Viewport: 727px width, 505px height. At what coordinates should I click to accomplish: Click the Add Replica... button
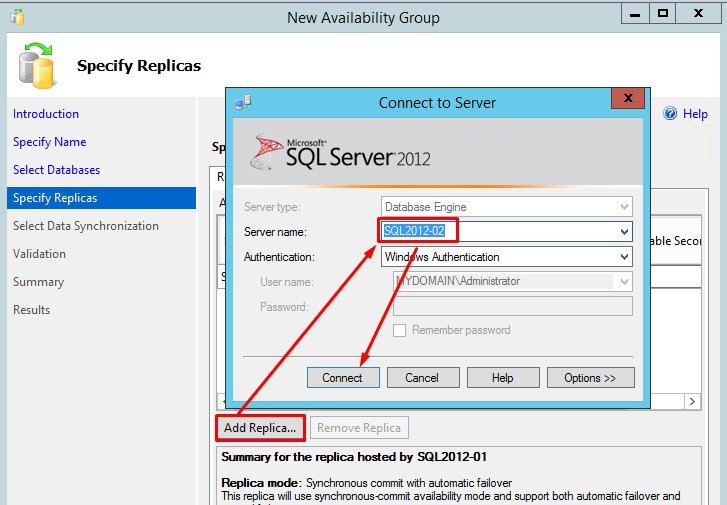click(x=260, y=428)
